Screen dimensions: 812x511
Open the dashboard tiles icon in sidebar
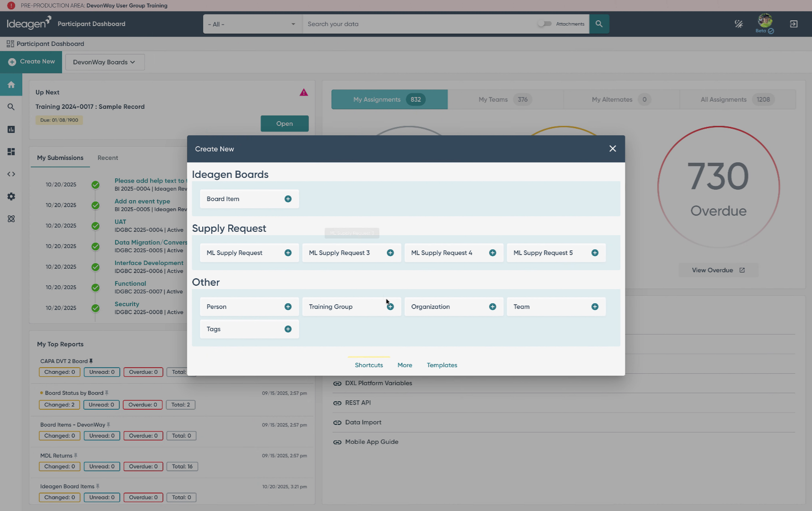[x=11, y=151]
